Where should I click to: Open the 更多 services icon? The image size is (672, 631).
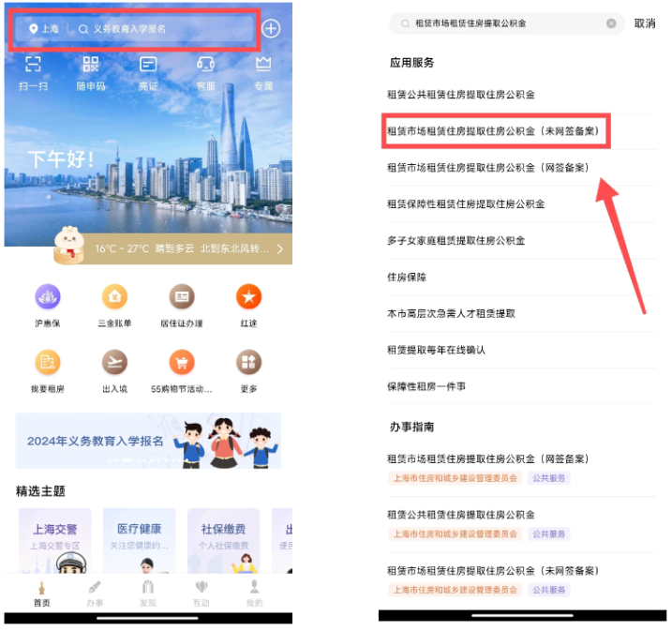click(x=248, y=363)
